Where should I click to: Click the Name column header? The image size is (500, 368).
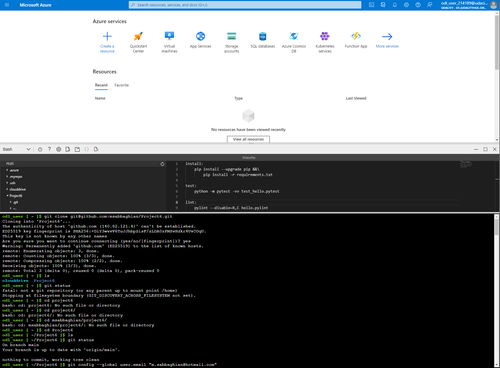[x=100, y=98]
